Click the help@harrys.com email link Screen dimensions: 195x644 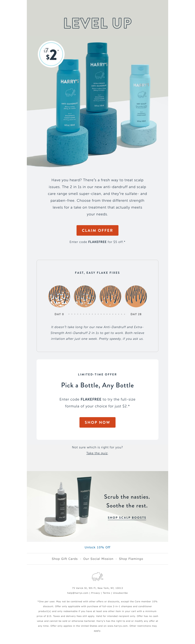click(x=78, y=593)
